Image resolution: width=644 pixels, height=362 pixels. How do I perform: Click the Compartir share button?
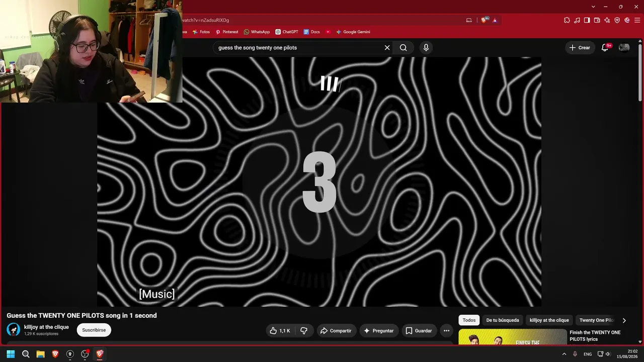pos(336,331)
